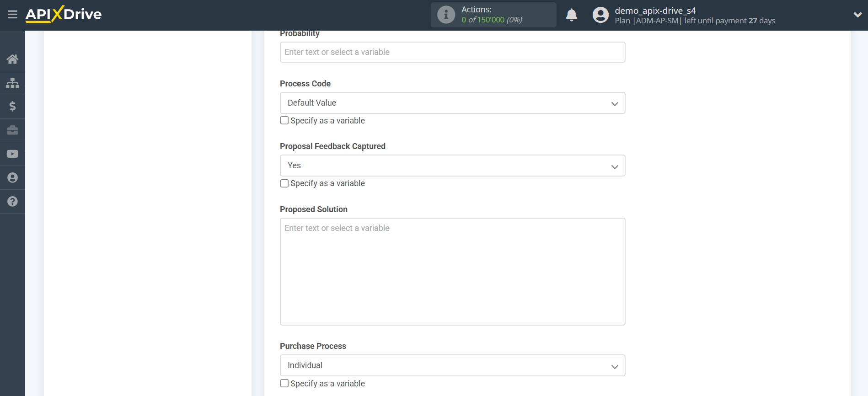Viewport: 868px width, 396px height.
Task: Open the help question mark icon
Action: (x=12, y=202)
